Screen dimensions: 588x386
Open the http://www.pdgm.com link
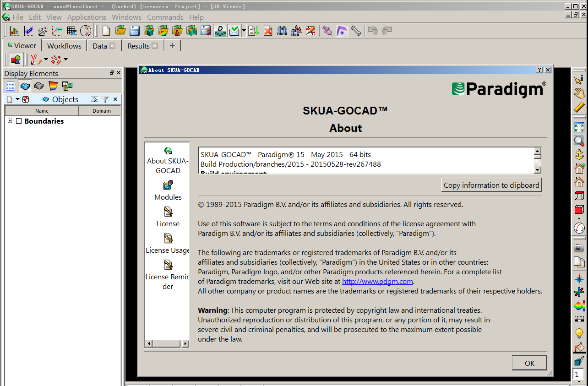tap(377, 282)
